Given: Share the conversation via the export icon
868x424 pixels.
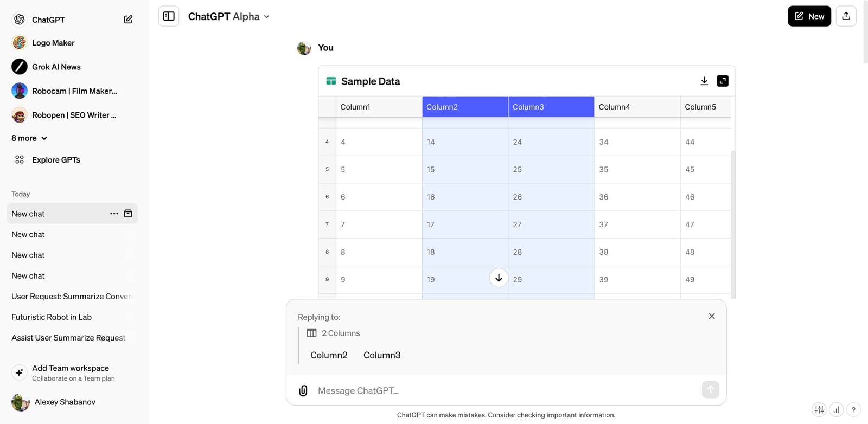Looking at the screenshot, I should pyautogui.click(x=846, y=16).
